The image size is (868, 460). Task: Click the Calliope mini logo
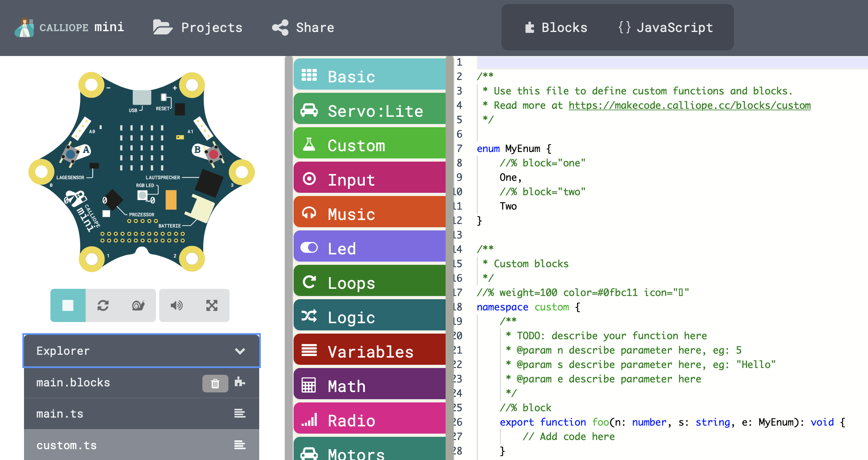coord(69,27)
